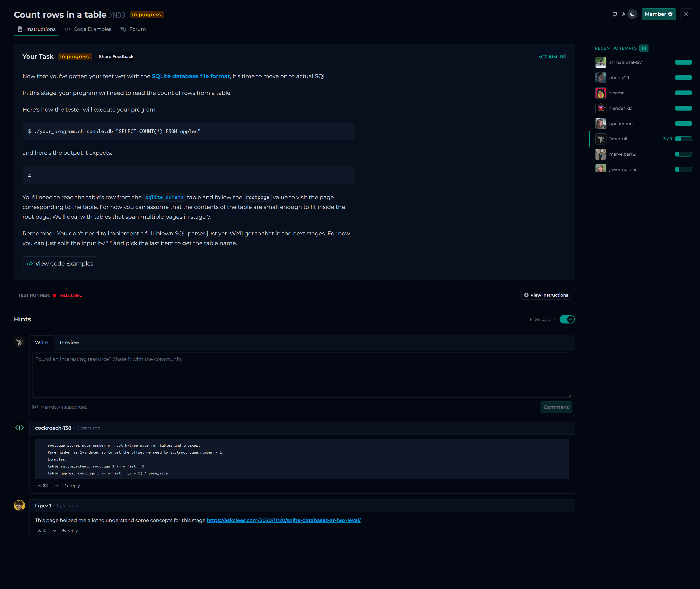Focus the hint comment text area
Image resolution: width=700 pixels, height=589 pixels.
301,375
